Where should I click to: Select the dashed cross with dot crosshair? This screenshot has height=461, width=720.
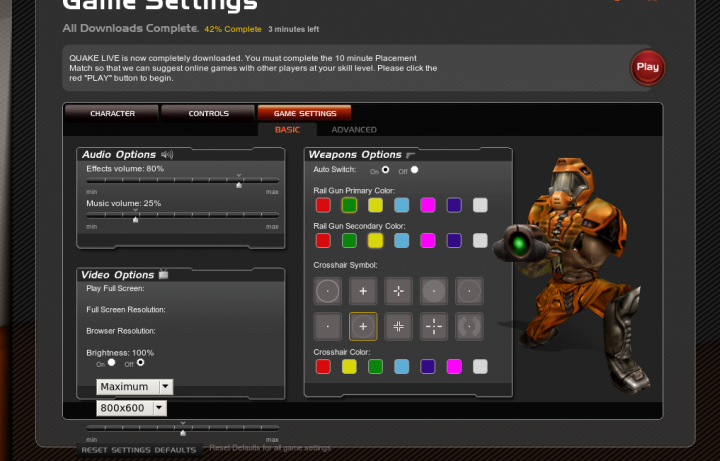(x=434, y=326)
